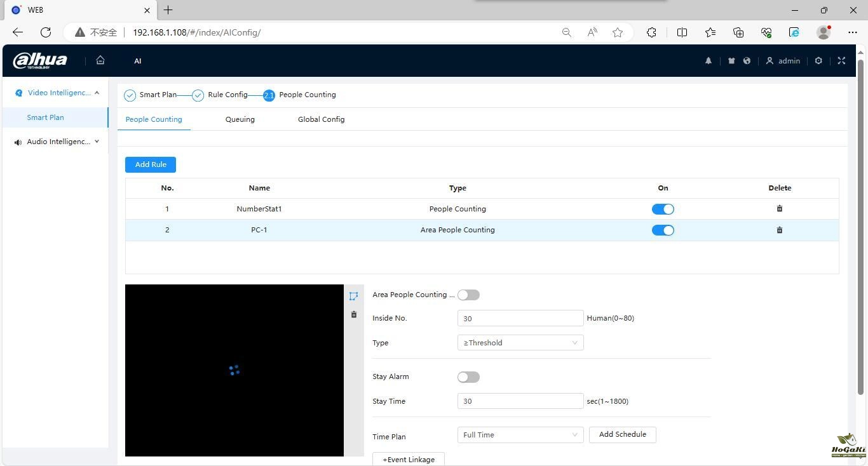Open the alarm bell notifications
The width and height of the screenshot is (868, 466).
[x=708, y=61]
